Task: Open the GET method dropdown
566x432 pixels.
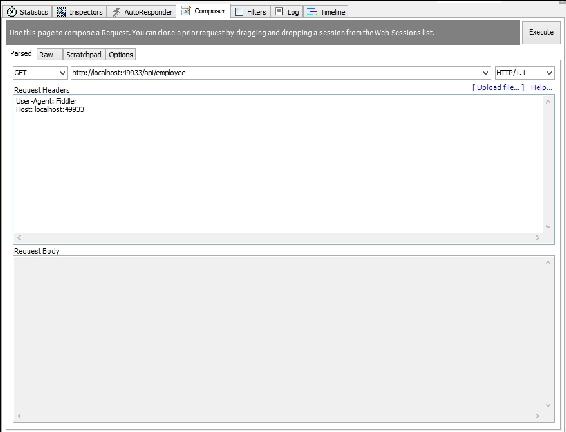Action: point(40,73)
